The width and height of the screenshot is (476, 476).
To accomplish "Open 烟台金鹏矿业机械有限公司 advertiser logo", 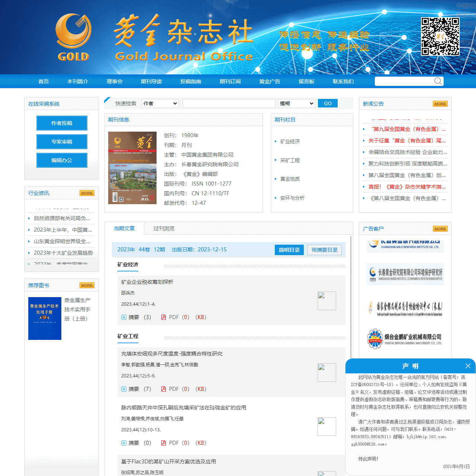I will (x=405, y=339).
